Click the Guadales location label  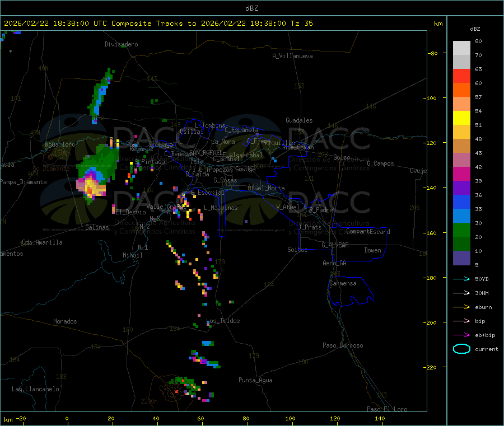point(299,120)
